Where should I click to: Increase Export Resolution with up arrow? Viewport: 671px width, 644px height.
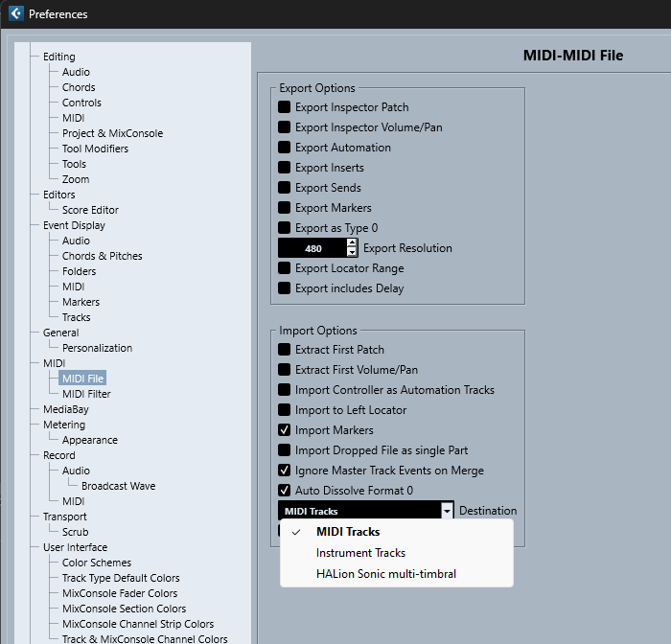point(352,243)
